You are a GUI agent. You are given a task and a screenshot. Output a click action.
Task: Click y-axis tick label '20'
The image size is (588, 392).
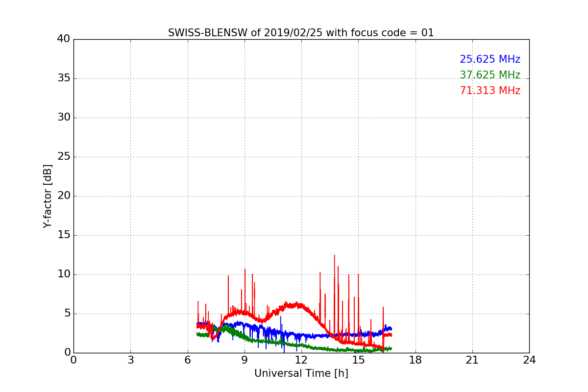coord(64,196)
